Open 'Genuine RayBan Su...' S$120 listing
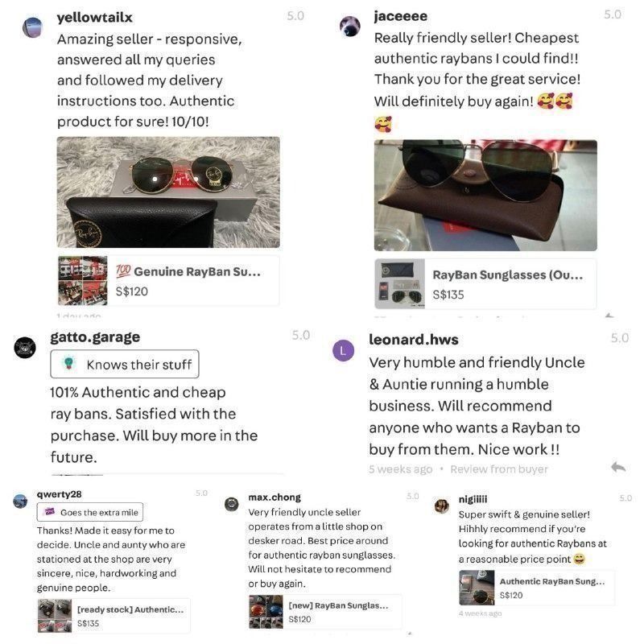The height and width of the screenshot is (644, 644). (x=168, y=281)
